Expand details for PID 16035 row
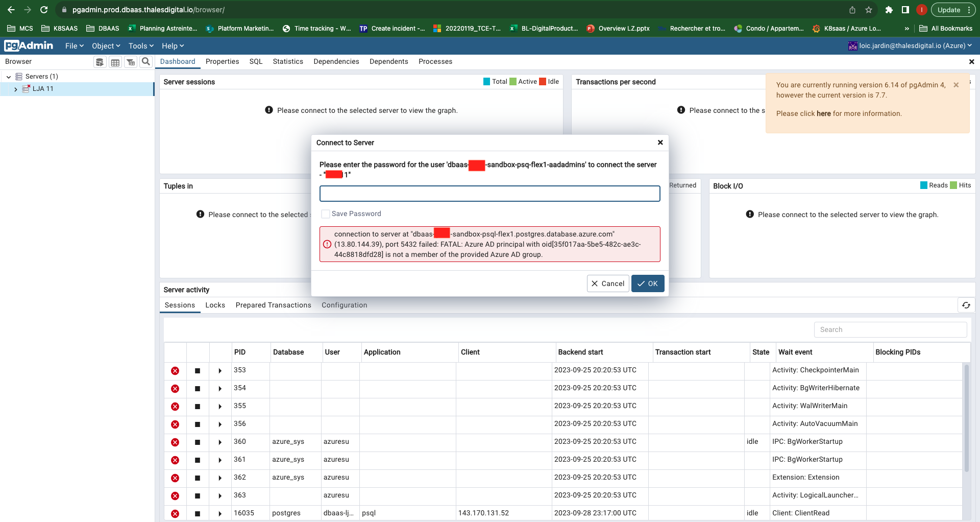The image size is (980, 522). tap(220, 514)
